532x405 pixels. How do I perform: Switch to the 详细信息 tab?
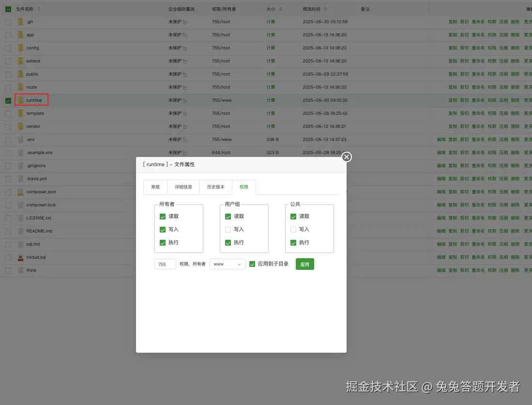coord(183,187)
